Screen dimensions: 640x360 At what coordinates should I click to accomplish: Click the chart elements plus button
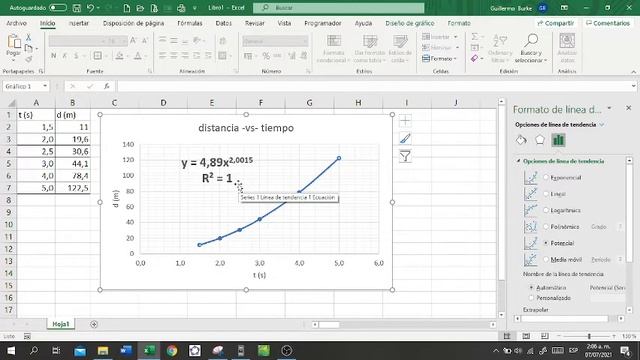[x=405, y=121]
